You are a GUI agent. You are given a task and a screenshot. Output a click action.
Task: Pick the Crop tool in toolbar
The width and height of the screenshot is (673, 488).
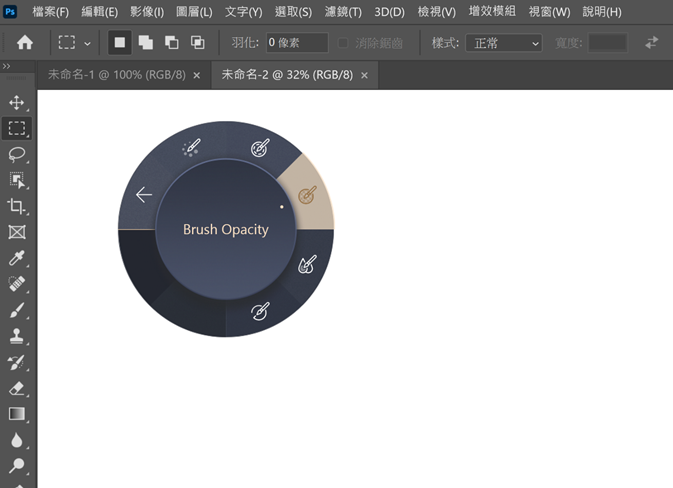click(x=17, y=206)
